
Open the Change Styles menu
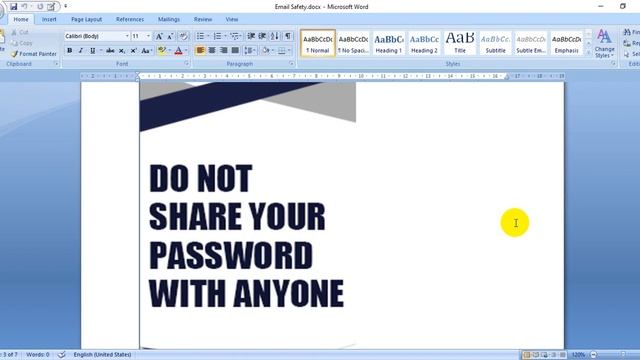[604, 43]
